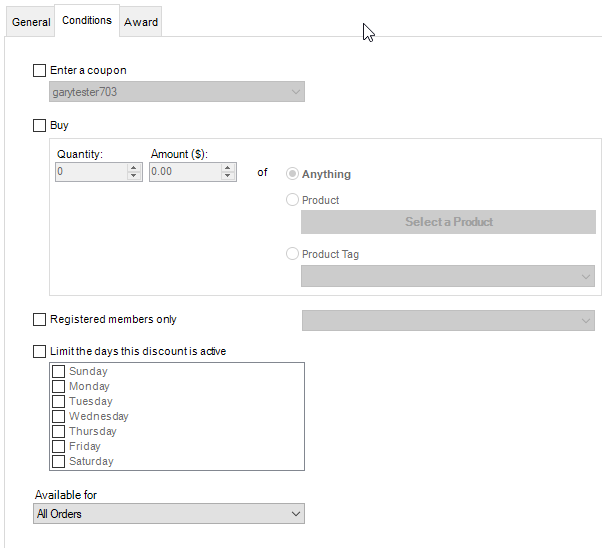
Task: Open the Product Tag dropdown list
Action: tap(448, 276)
